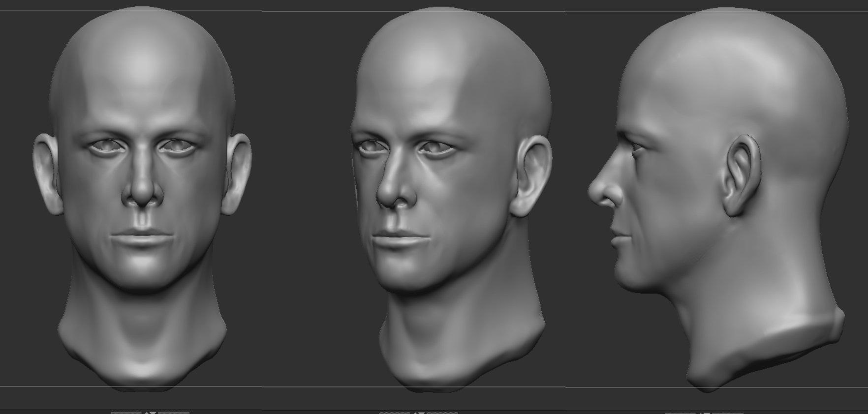This screenshot has height=414, width=868.
Task: Click the lips on the three-quarter head
Action: [x=396, y=239]
